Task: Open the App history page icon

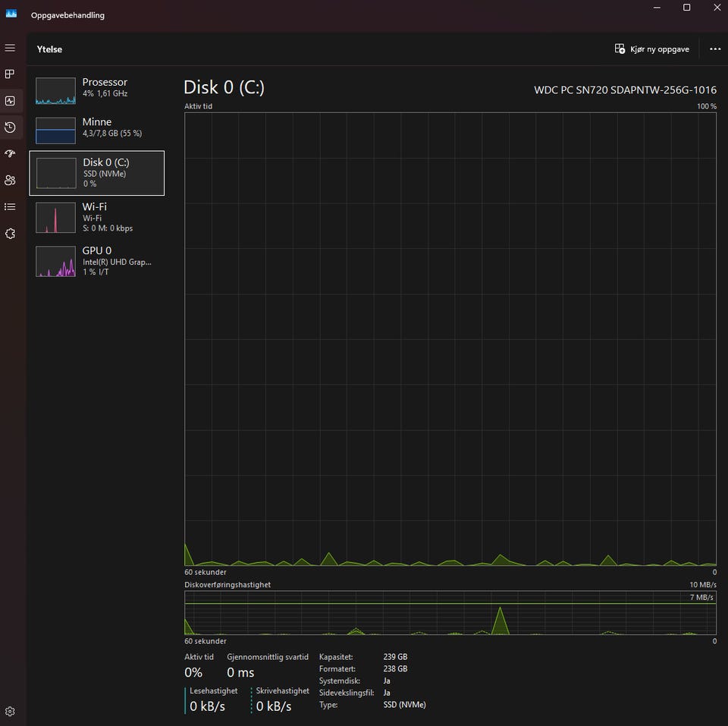Action: pyautogui.click(x=10, y=127)
